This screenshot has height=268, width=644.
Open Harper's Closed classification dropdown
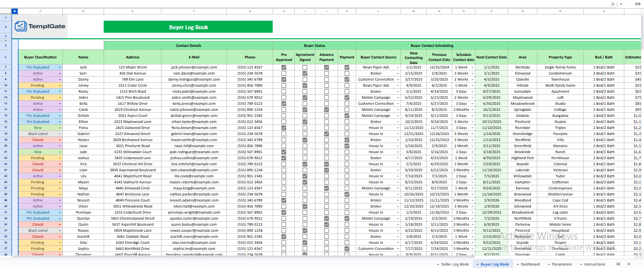(x=60, y=140)
